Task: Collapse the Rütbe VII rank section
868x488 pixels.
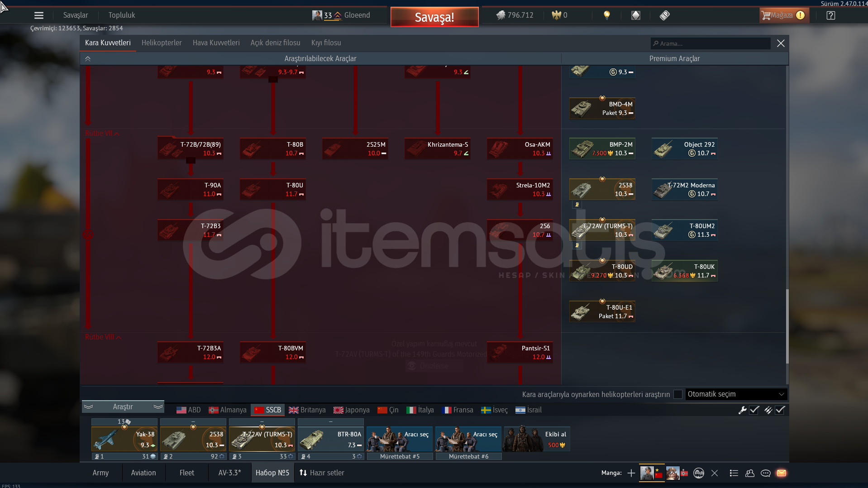Action: (x=102, y=134)
